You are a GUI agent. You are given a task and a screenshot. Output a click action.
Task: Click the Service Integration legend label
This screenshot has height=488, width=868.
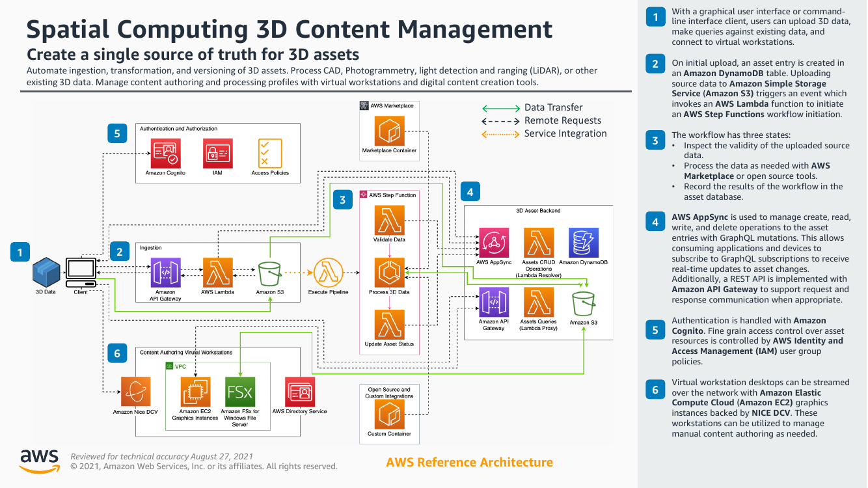(565, 133)
